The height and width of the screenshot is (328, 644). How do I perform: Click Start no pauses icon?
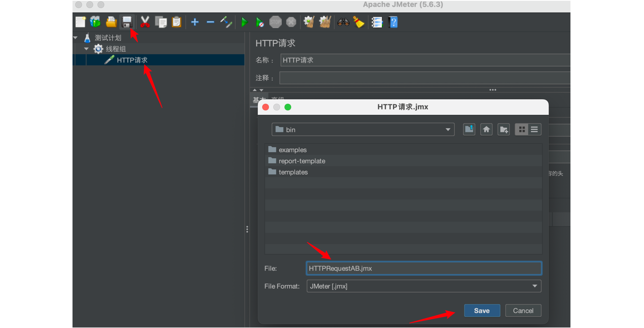[x=260, y=22]
